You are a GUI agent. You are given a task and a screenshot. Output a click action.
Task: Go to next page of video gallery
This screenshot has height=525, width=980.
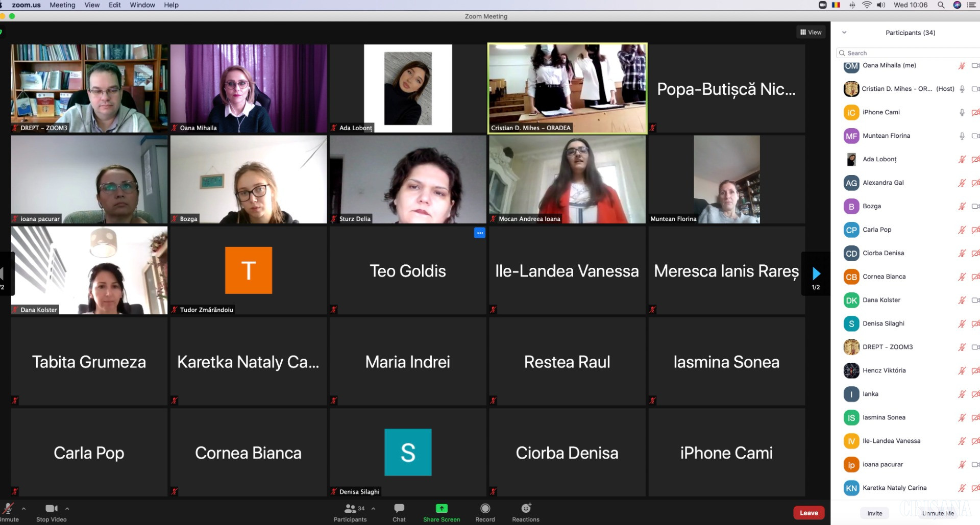[816, 273]
